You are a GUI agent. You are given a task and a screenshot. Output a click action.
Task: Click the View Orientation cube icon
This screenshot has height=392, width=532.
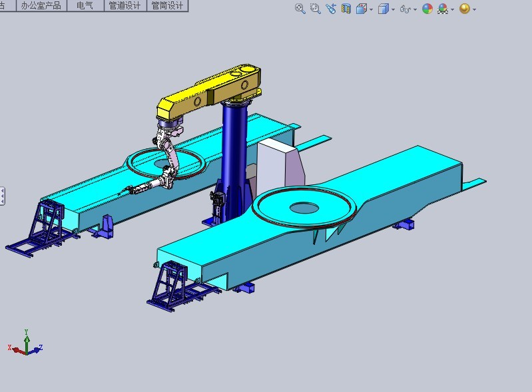(x=362, y=9)
